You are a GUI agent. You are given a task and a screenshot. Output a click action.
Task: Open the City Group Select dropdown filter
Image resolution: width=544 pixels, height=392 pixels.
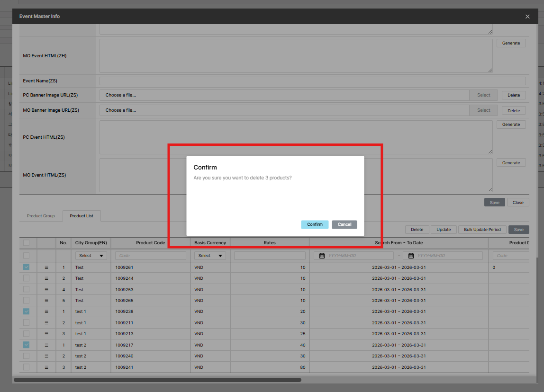91,256
